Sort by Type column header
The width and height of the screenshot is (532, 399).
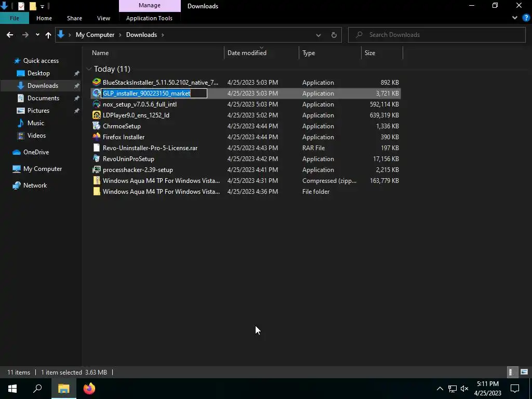(330, 53)
